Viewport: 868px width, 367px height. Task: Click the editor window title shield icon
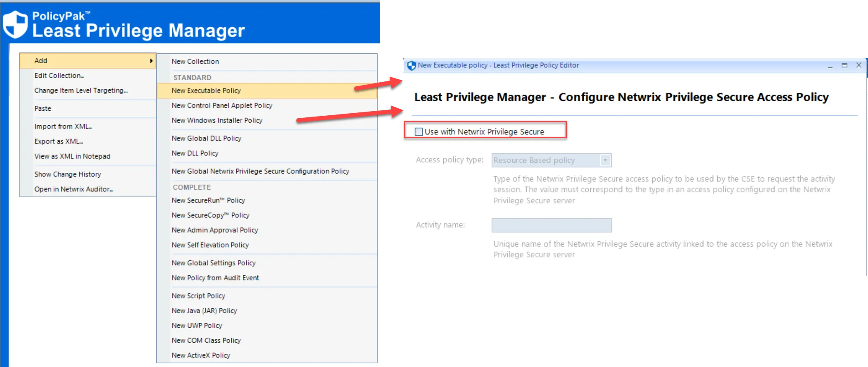tap(411, 65)
